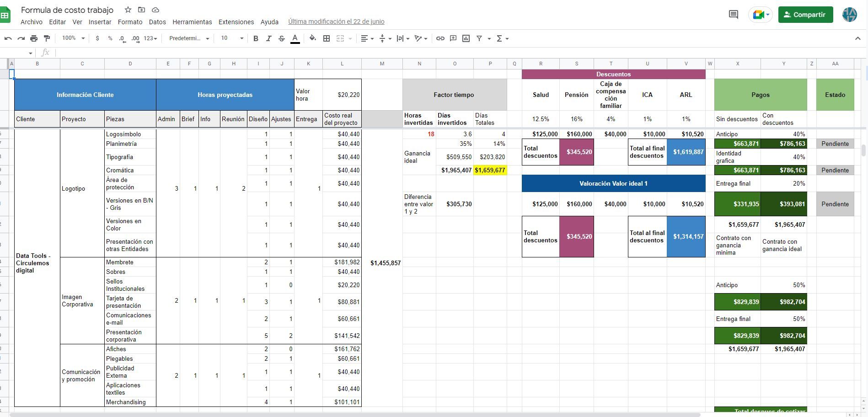Expand the Predeterminado font dropdown
This screenshot has width=868, height=417.
[189, 38]
